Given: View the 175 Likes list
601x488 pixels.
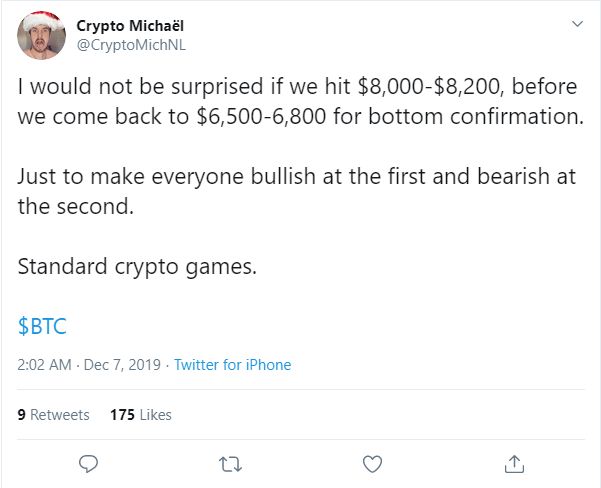Looking at the screenshot, I should pyautogui.click(x=141, y=414).
